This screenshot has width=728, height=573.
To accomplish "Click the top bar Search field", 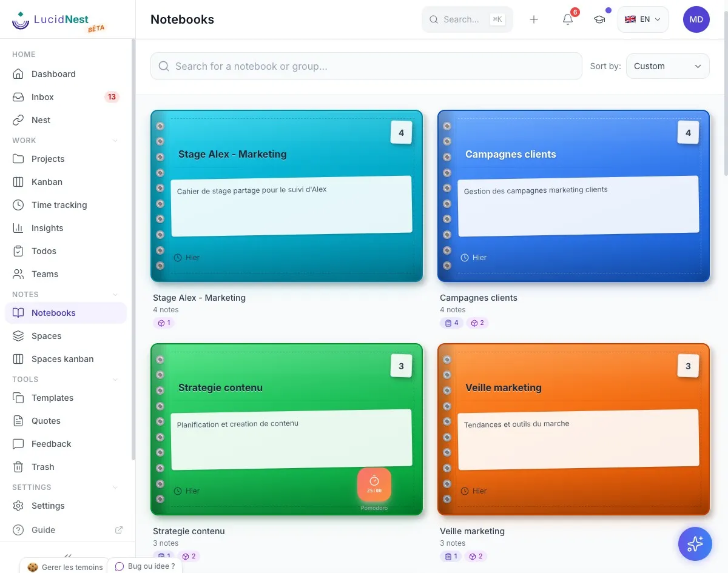I will coord(467,19).
